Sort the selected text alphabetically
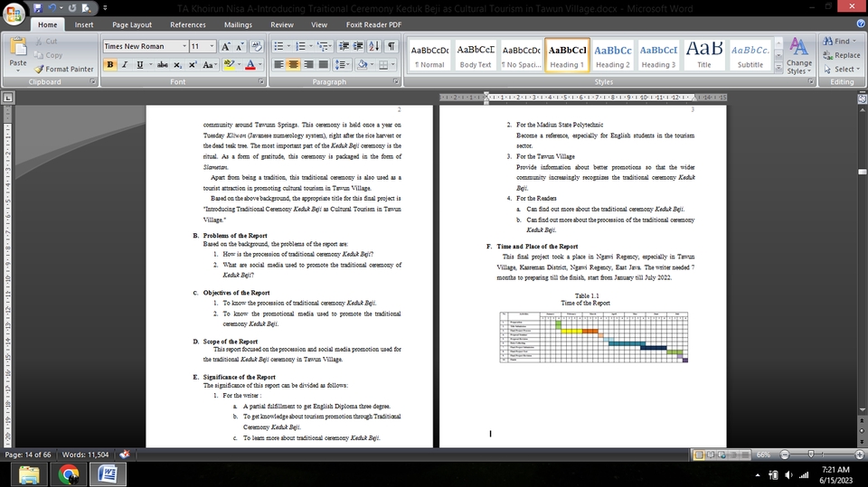Image resolution: width=868 pixels, height=487 pixels. (374, 46)
